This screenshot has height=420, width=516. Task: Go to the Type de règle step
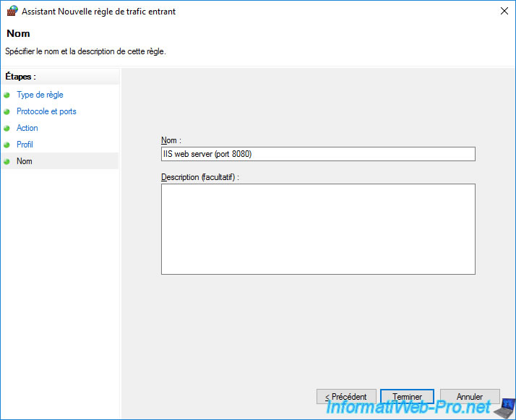point(40,95)
